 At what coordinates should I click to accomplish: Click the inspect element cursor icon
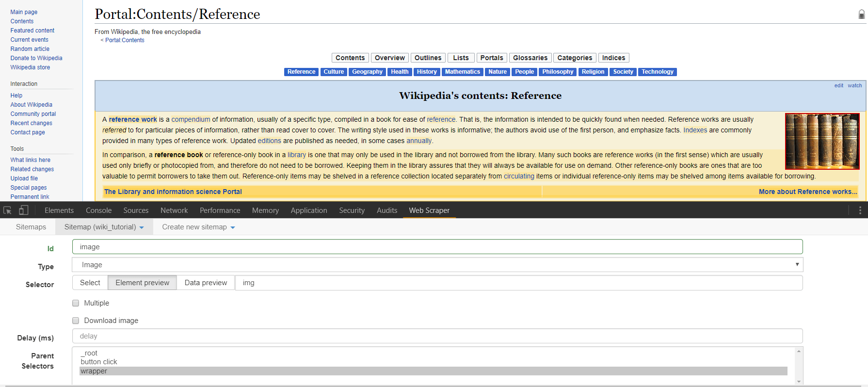click(7, 210)
